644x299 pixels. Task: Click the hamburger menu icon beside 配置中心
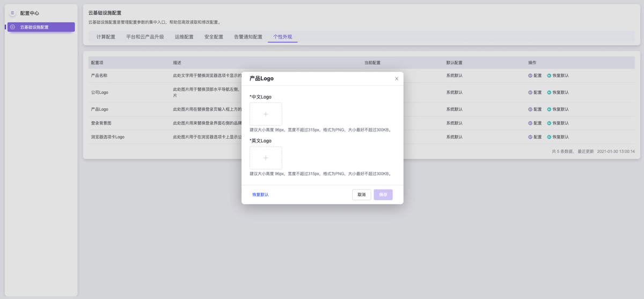coord(12,13)
